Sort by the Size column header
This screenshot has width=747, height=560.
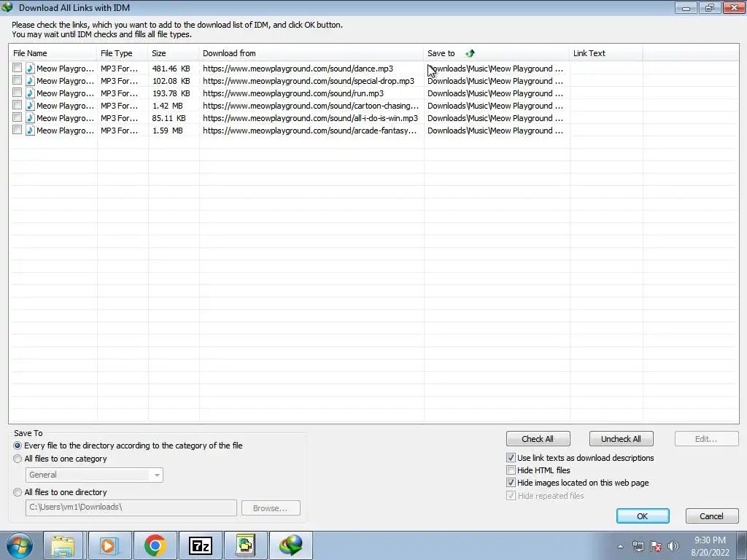174,53
